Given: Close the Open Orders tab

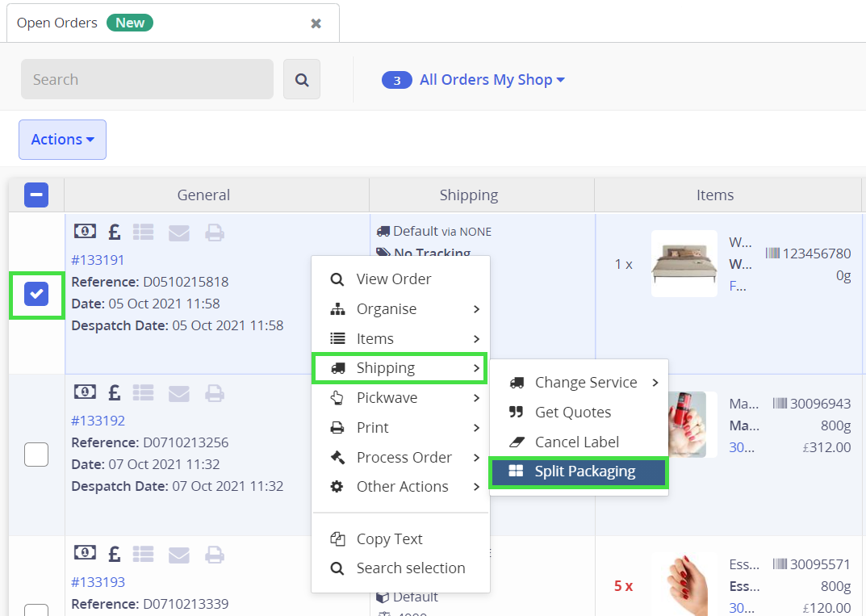Looking at the screenshot, I should (x=316, y=23).
